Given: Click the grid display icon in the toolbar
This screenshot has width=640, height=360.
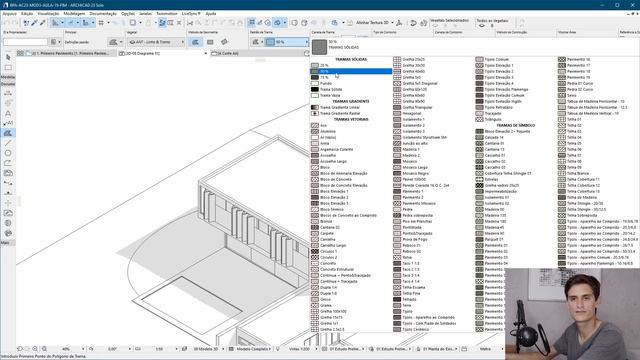Looking at the screenshot, I should 101,23.
